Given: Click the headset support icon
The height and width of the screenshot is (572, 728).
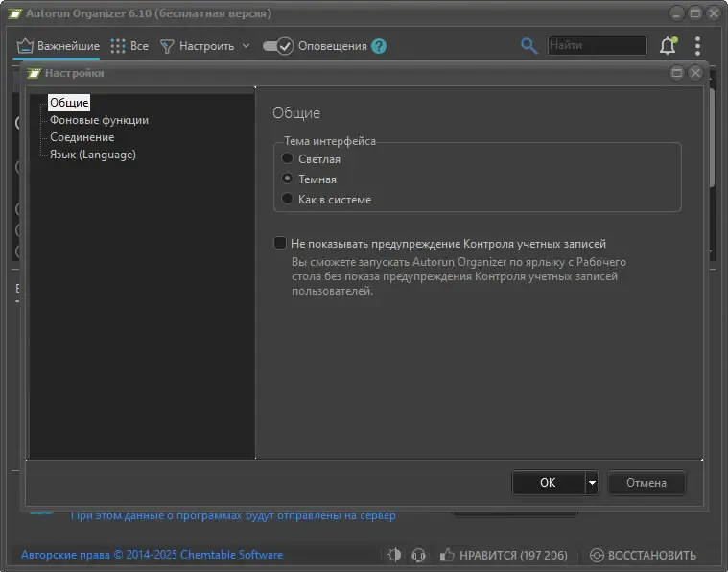Looking at the screenshot, I should (x=418, y=555).
